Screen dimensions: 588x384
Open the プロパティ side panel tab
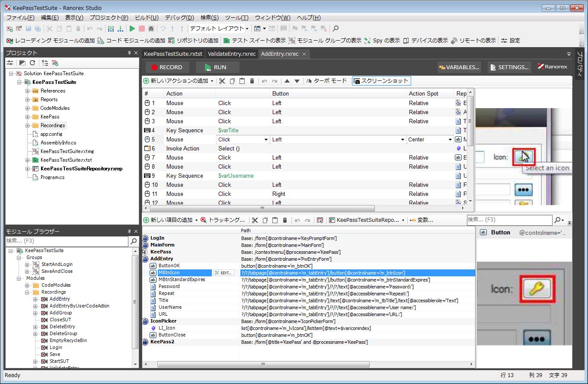(580, 65)
